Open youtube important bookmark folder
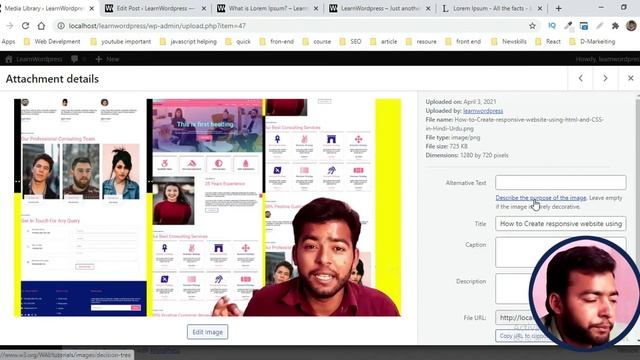This screenshot has height=360, width=640. pos(120,42)
